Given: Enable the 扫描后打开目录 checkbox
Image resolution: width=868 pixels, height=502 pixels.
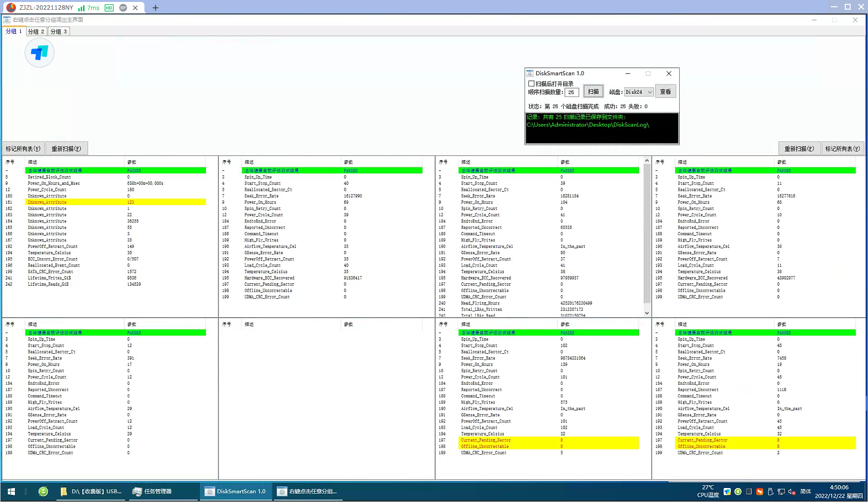Looking at the screenshot, I should (x=531, y=84).
